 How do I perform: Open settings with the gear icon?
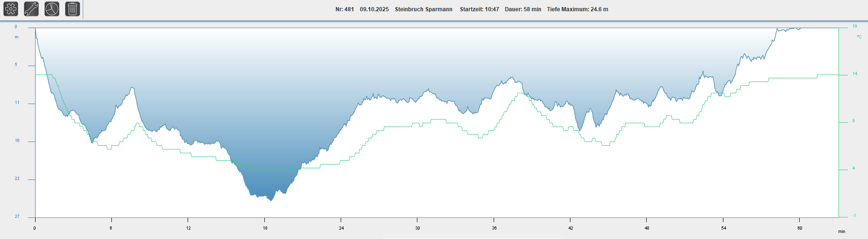(x=11, y=9)
